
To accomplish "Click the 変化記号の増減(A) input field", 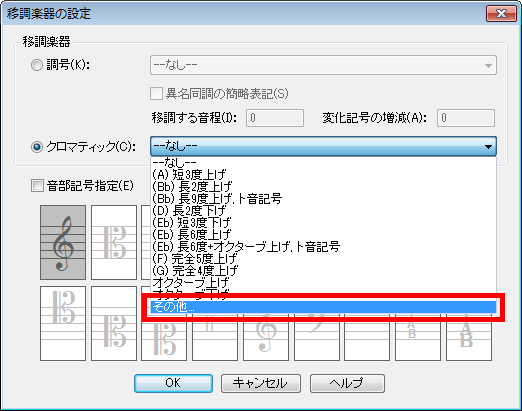I will 466,118.
